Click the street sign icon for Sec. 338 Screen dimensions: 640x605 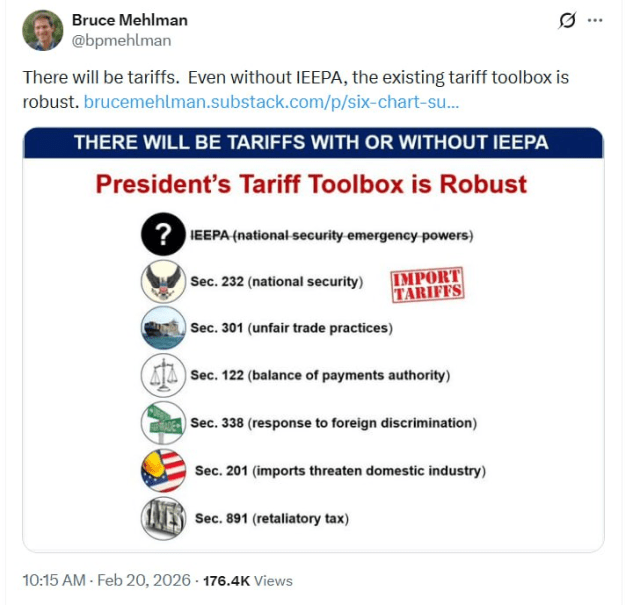[x=161, y=423]
